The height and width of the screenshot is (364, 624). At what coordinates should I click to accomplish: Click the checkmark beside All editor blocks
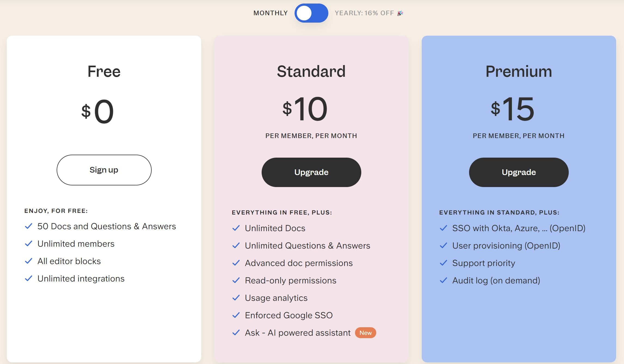(29, 261)
